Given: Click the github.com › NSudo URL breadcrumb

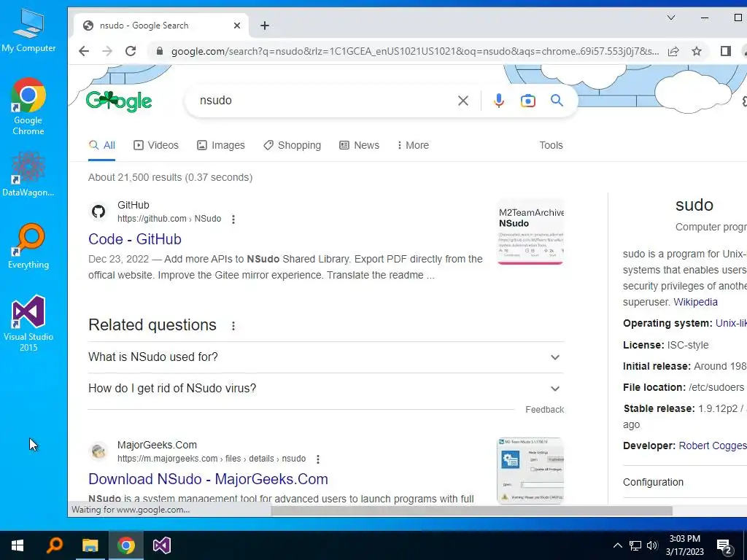Looking at the screenshot, I should click(x=169, y=219).
